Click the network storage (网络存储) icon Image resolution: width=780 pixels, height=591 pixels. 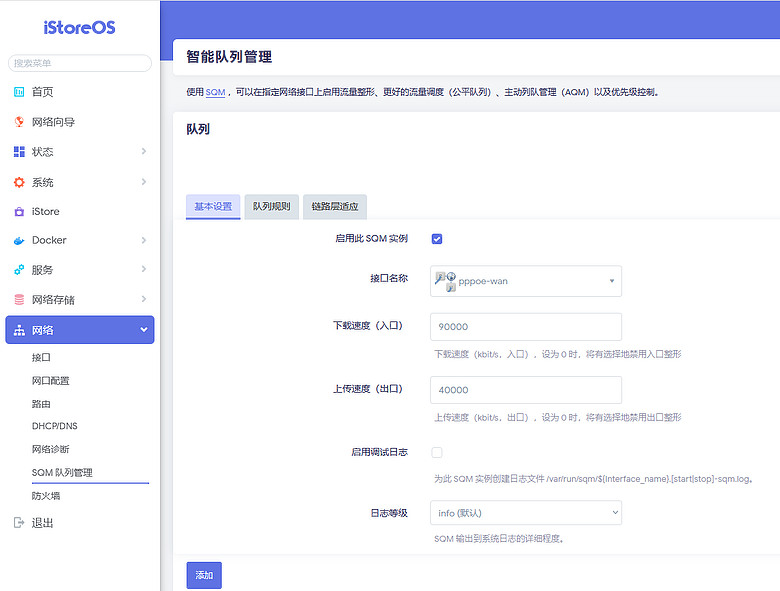(x=19, y=299)
